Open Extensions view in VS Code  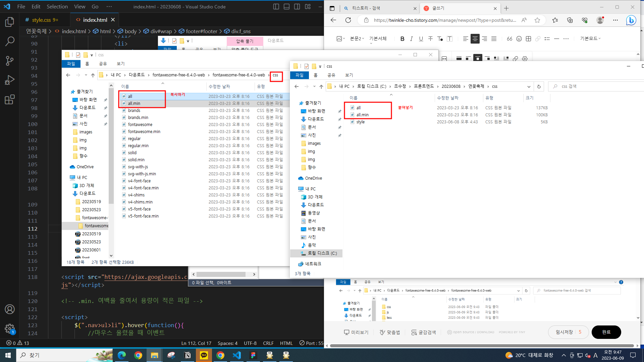pos(10,99)
